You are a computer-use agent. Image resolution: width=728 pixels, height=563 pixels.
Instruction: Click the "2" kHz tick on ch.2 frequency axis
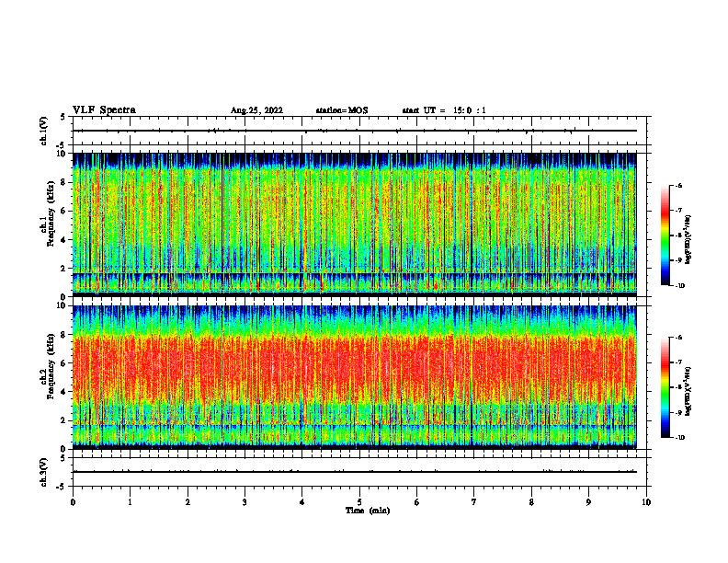[64, 420]
